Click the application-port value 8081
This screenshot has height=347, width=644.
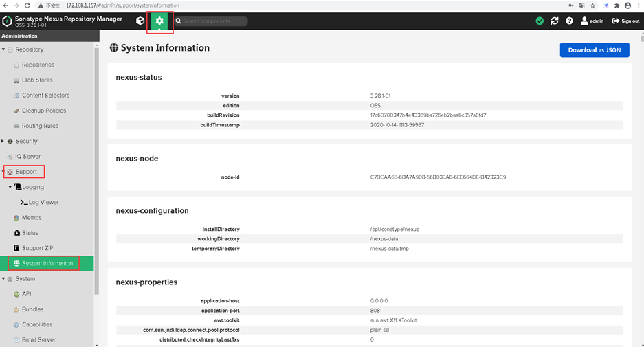click(x=376, y=311)
